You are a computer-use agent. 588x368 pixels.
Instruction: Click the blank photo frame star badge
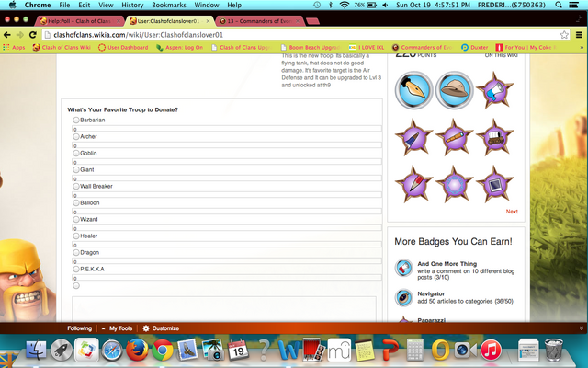pos(495,184)
